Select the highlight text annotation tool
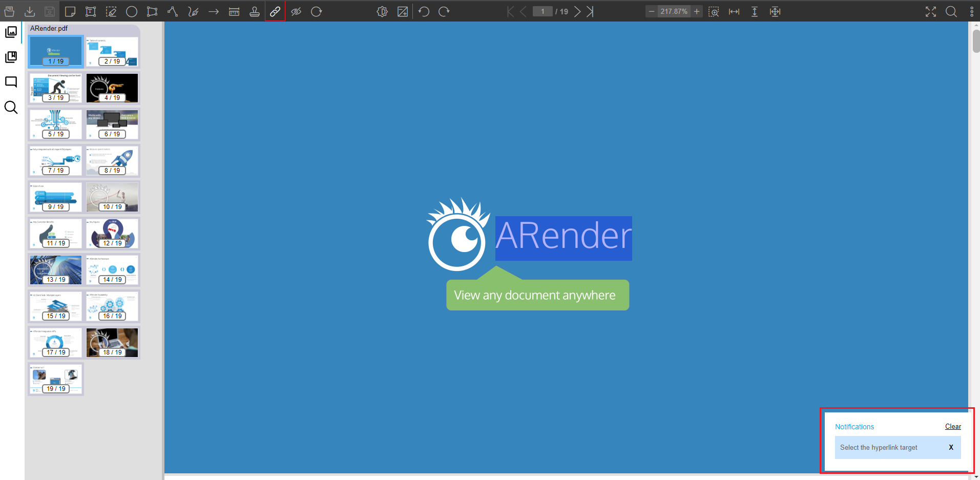The height and width of the screenshot is (480, 980). pyautogui.click(x=111, y=11)
